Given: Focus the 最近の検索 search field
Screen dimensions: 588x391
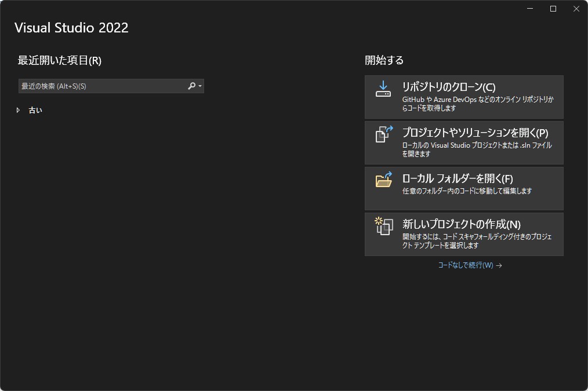Looking at the screenshot, I should (x=111, y=86).
